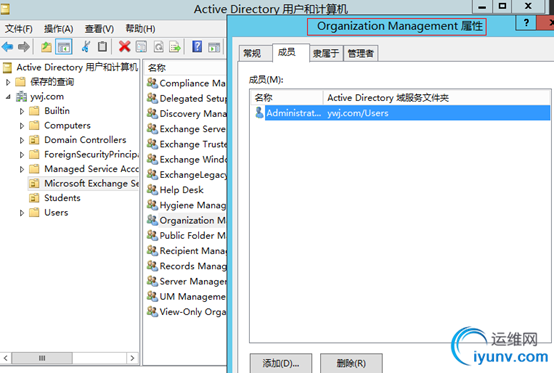Open the 文件(F) menu
Viewport: 554px width, 373px height.
coord(19,29)
